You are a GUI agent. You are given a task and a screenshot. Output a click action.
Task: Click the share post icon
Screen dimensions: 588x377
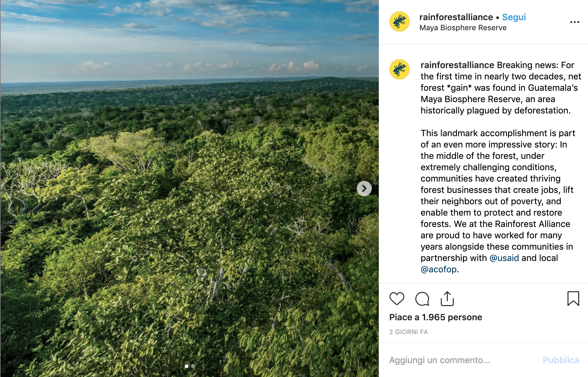447,299
